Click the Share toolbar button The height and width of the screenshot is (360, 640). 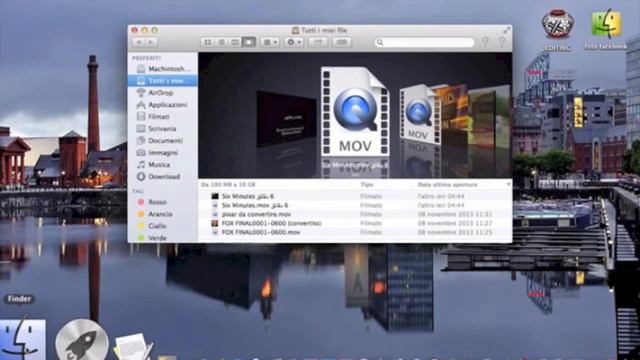pyautogui.click(x=318, y=42)
